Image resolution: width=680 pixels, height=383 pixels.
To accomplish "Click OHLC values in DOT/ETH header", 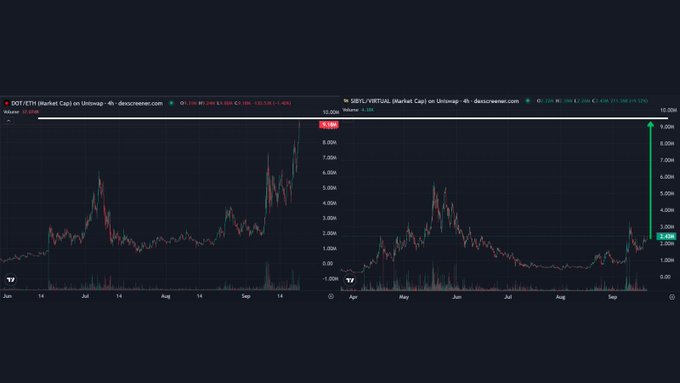I will pyautogui.click(x=235, y=103).
